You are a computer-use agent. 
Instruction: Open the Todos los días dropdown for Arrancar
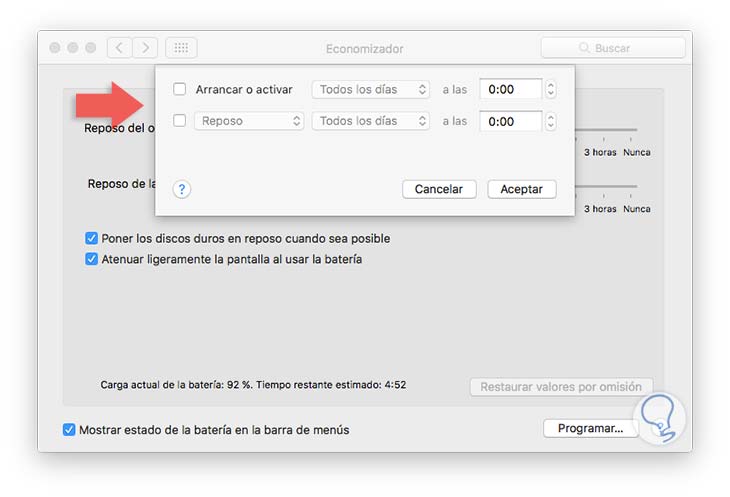tap(371, 89)
